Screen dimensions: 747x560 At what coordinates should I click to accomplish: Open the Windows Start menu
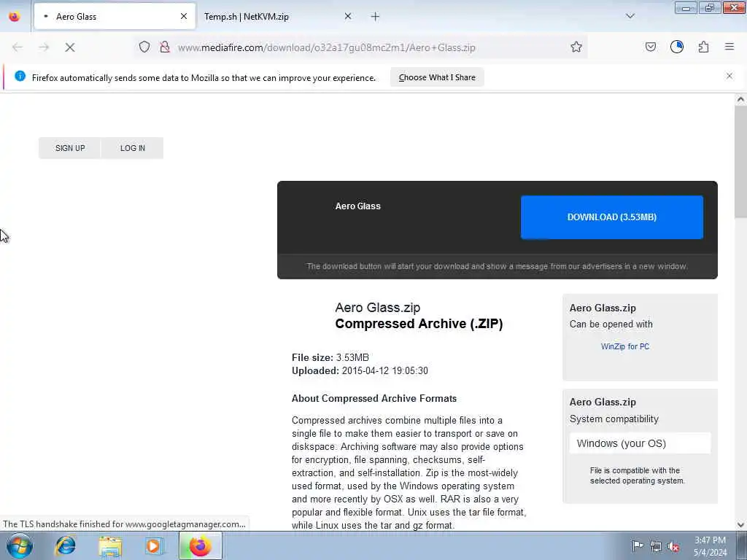tap(20, 545)
